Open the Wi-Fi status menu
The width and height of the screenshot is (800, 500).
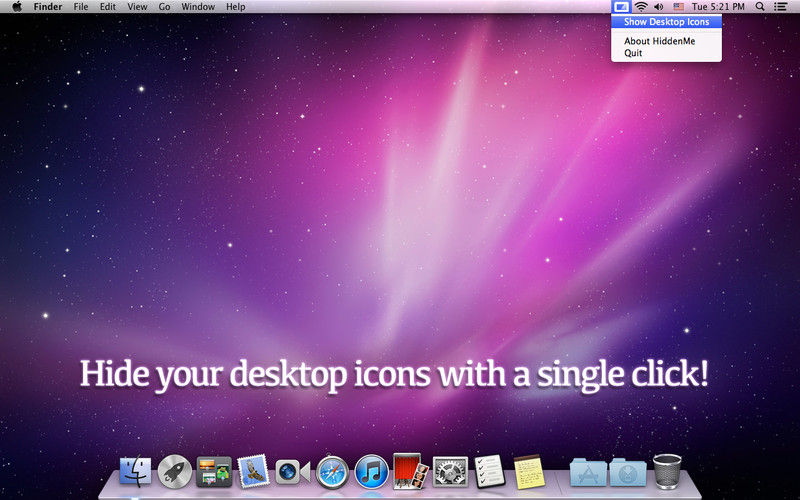pos(641,7)
